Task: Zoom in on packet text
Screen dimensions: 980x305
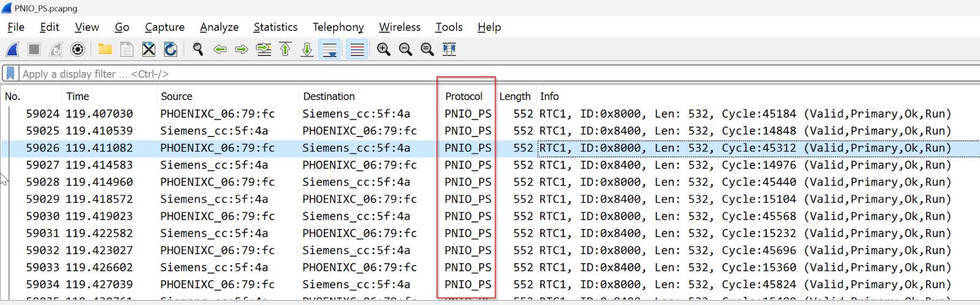Action: [383, 50]
